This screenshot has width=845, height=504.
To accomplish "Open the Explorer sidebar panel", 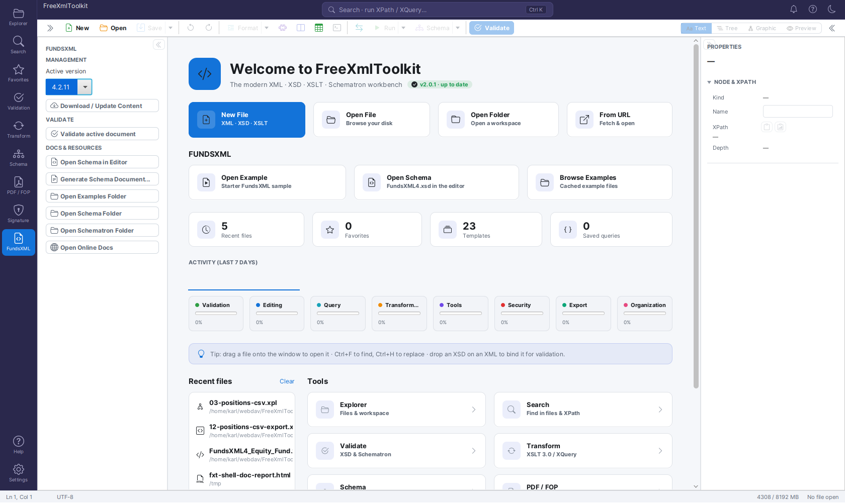I will pyautogui.click(x=18, y=17).
